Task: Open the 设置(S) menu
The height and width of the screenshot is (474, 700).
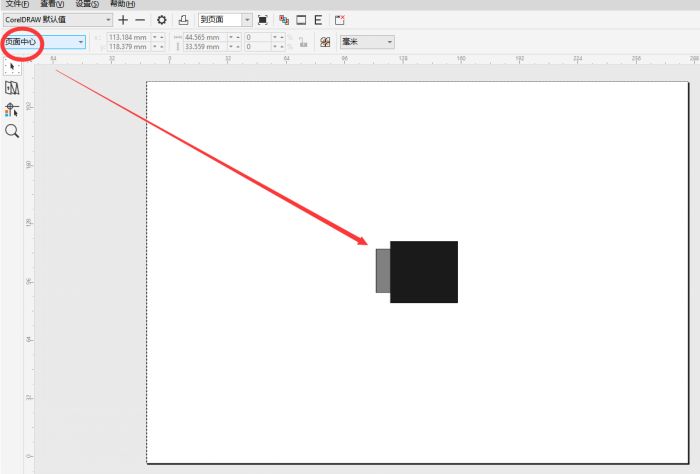Action: (87, 4)
